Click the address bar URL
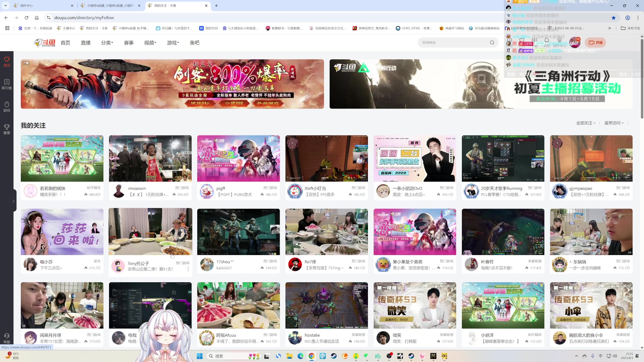The width and height of the screenshot is (644, 362). (x=84, y=18)
